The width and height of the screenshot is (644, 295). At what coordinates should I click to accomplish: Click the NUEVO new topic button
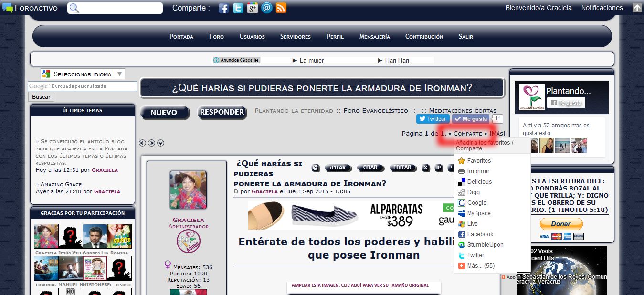[x=165, y=113]
